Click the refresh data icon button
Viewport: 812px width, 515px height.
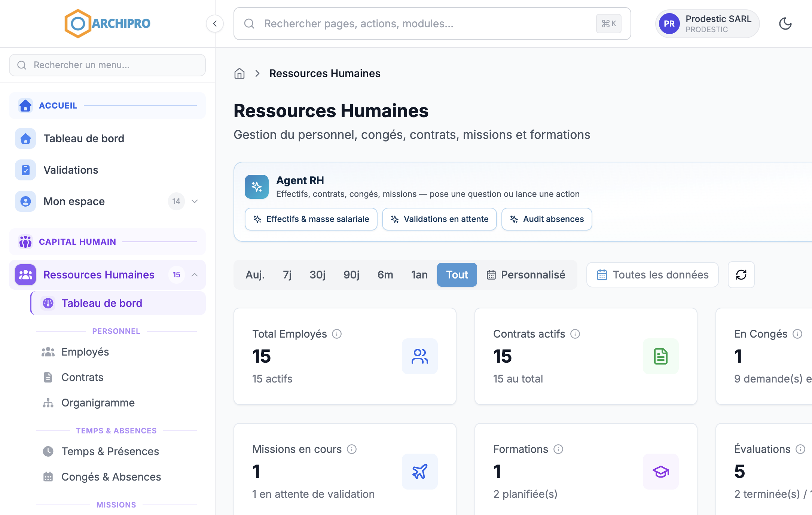tap(741, 275)
